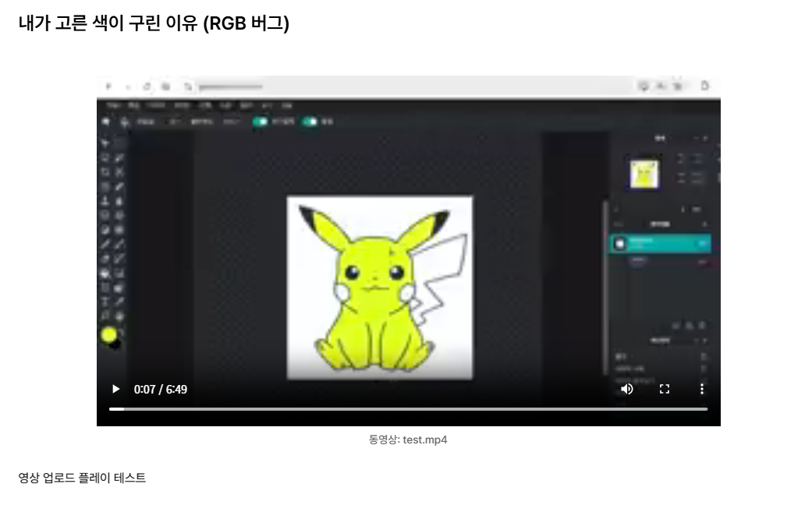Mute the video using the speaker icon
812x512 pixels.
point(626,389)
